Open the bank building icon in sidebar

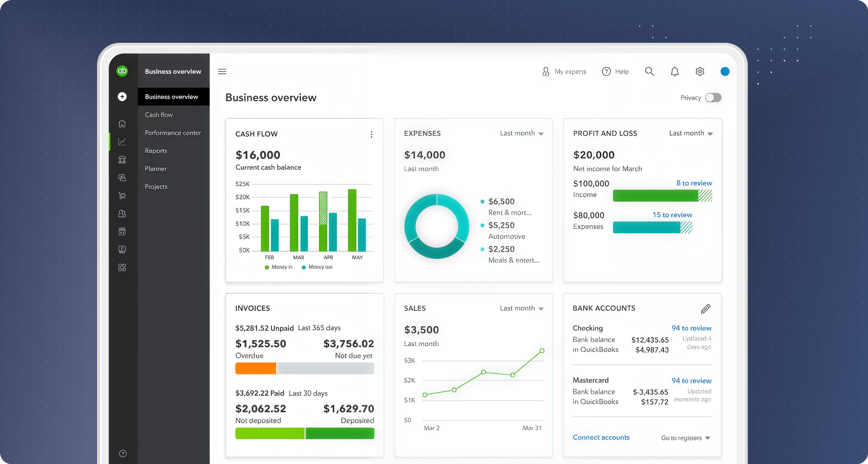point(122,159)
